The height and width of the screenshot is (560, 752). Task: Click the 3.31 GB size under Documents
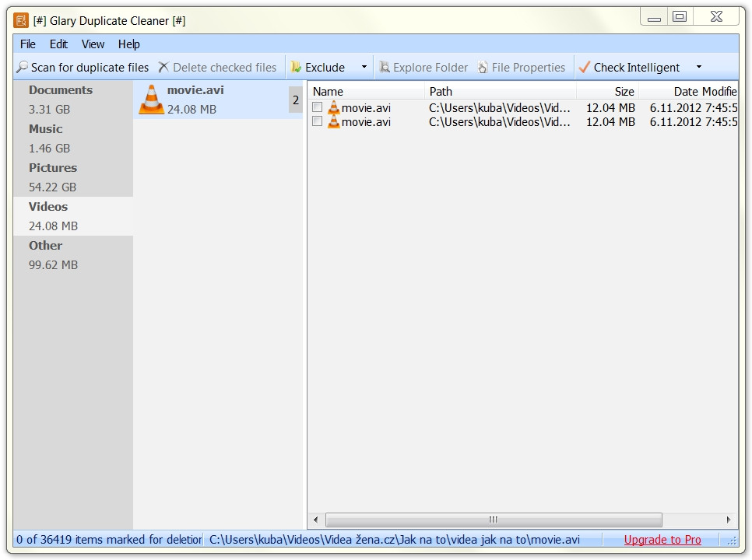[x=49, y=109]
